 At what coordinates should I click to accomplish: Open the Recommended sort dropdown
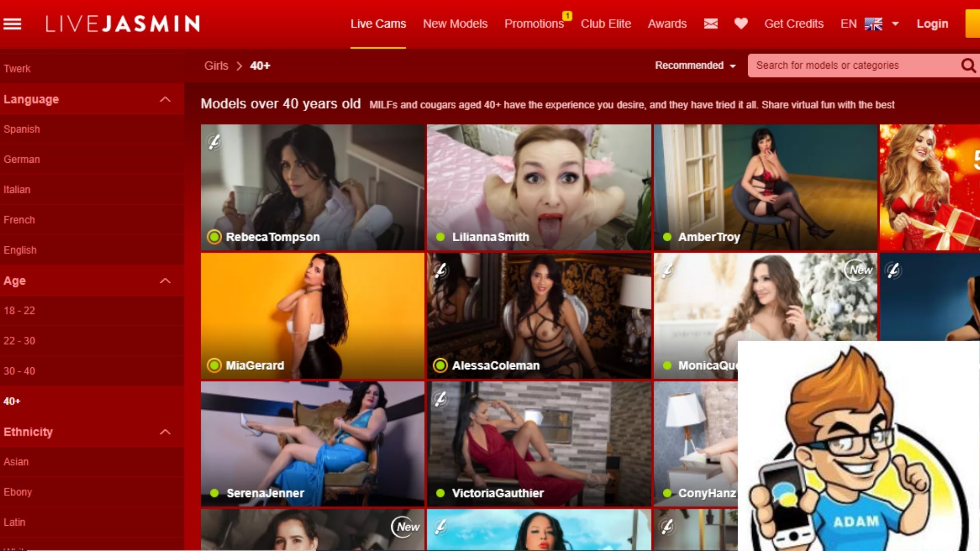point(695,66)
